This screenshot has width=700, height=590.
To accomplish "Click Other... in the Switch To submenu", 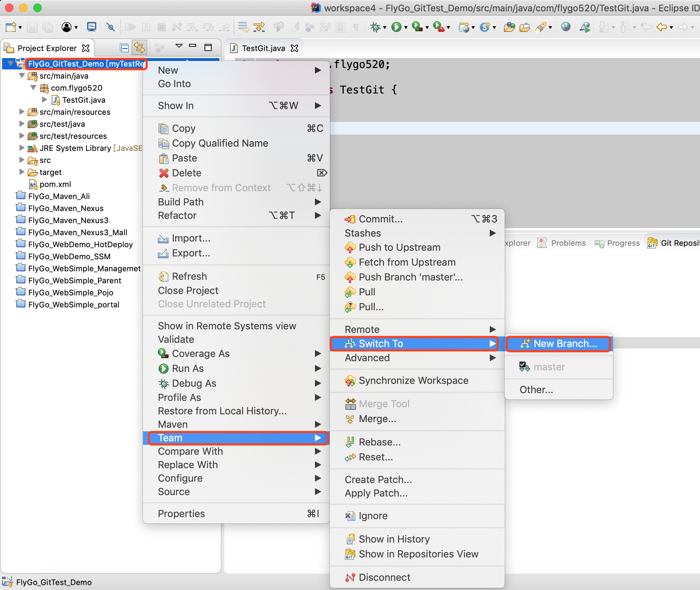I will 536,390.
